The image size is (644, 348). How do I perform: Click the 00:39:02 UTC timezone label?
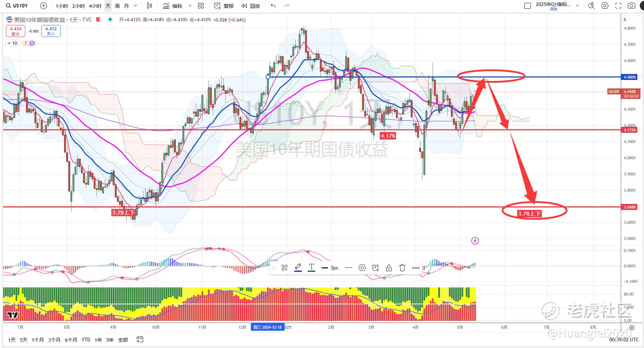[x=624, y=340]
